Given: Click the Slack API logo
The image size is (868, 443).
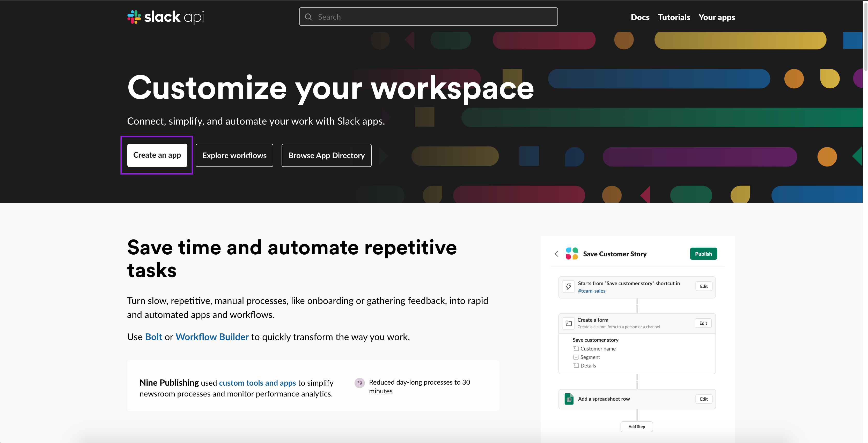Looking at the screenshot, I should [x=165, y=17].
